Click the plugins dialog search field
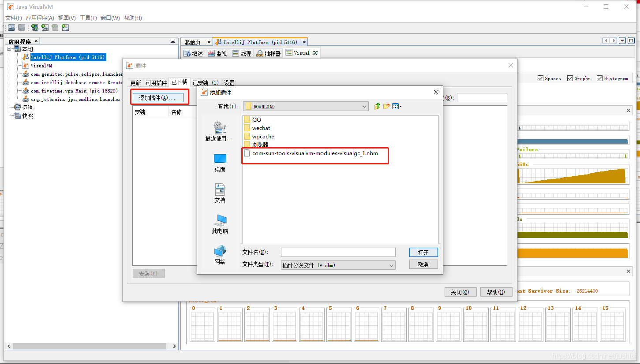This screenshot has height=364, width=640. 482,98
